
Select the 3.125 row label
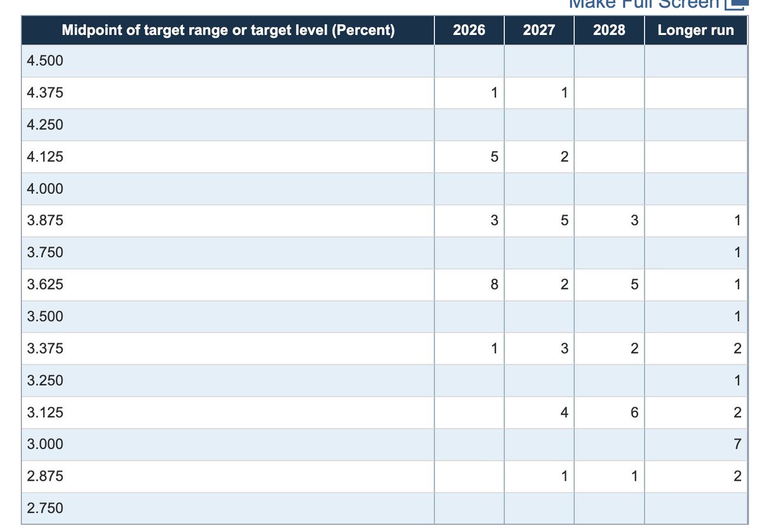(x=45, y=413)
